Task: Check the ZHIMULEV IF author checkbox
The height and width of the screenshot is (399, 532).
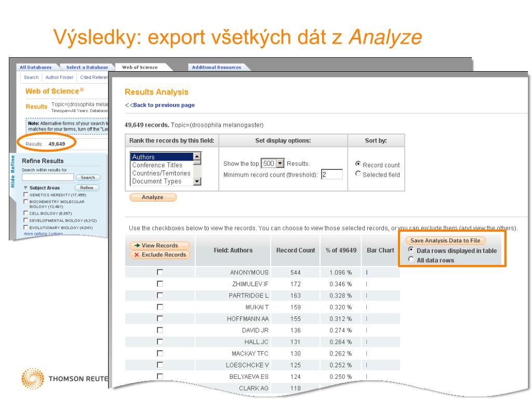Action: pyautogui.click(x=160, y=284)
